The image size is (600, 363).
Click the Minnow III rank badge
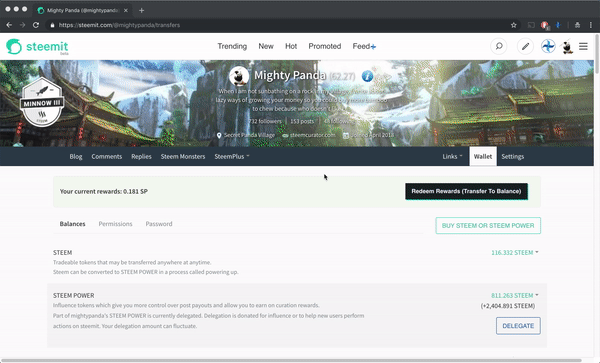click(42, 102)
